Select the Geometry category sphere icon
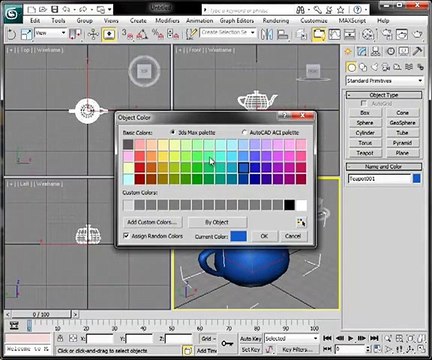 (351, 68)
